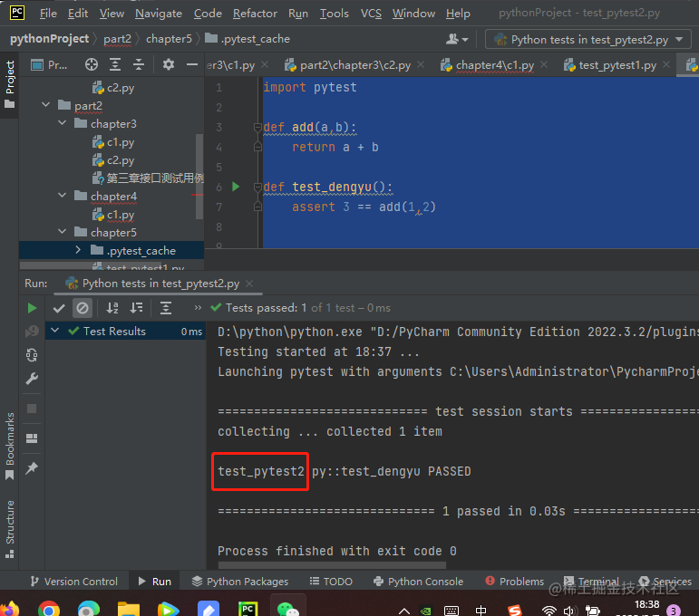
Task: Open WeChat from the taskbar
Action: pyautogui.click(x=288, y=609)
